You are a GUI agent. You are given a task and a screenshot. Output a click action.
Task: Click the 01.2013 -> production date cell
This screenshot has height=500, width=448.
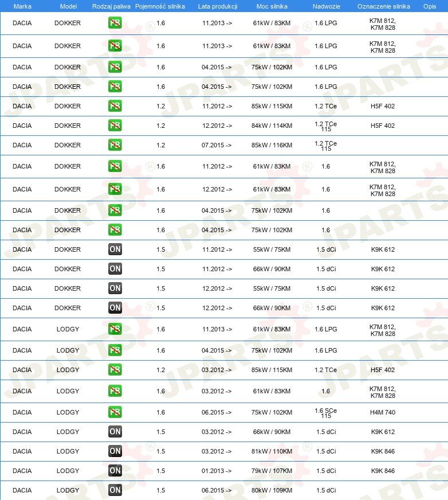pos(217,471)
